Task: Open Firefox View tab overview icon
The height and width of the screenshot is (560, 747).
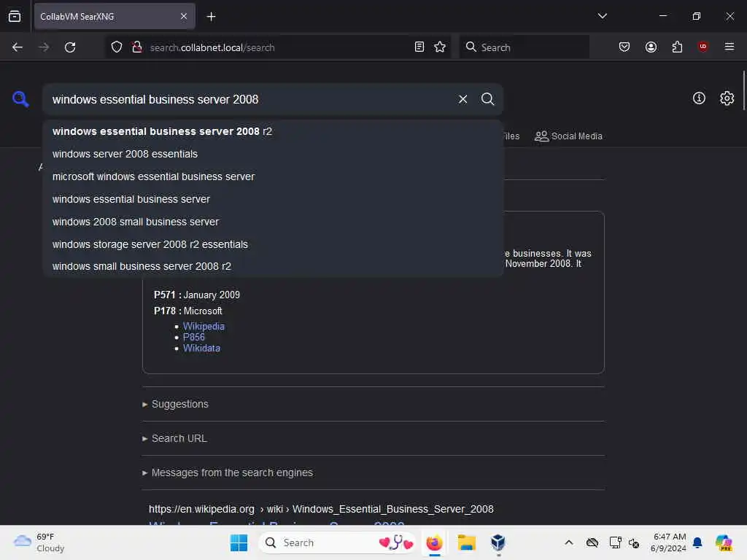Action: pos(15,16)
